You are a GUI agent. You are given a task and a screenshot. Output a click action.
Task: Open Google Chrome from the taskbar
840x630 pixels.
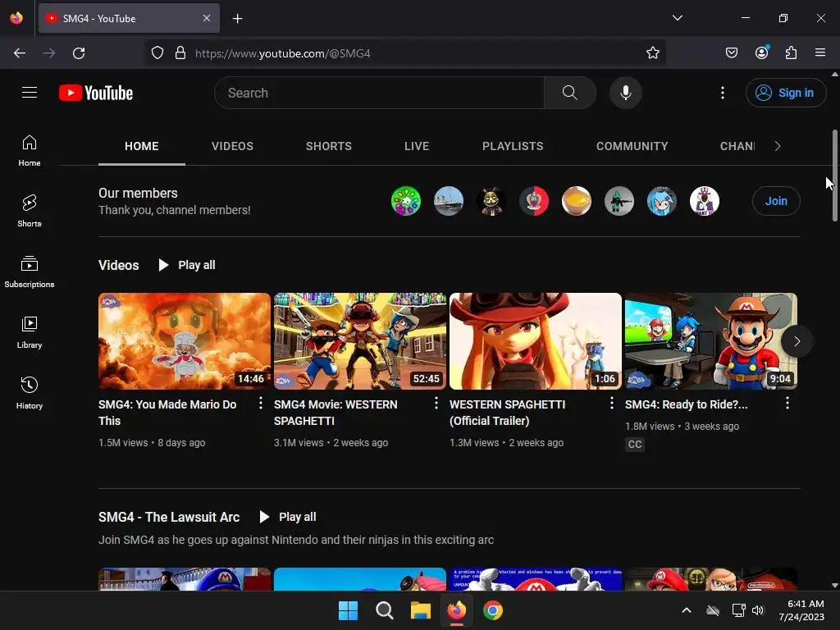(x=493, y=610)
